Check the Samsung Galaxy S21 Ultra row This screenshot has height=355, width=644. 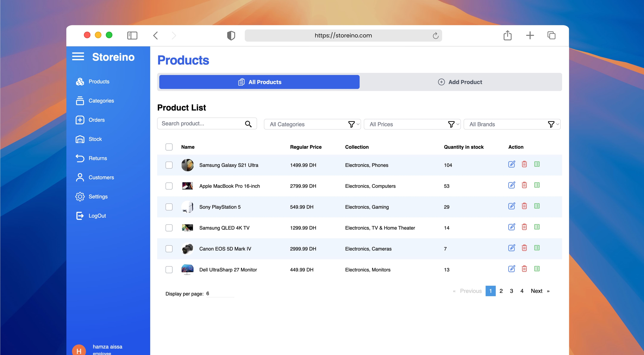point(169,165)
